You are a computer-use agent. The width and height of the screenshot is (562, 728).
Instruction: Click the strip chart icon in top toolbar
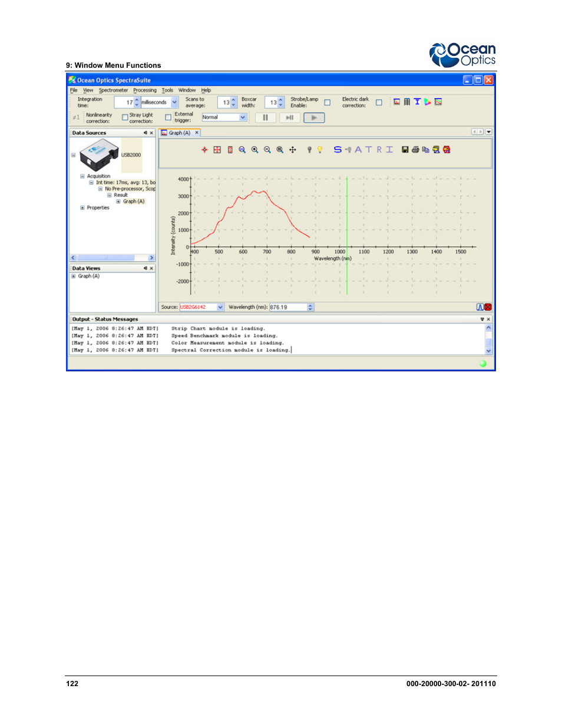tap(438, 102)
